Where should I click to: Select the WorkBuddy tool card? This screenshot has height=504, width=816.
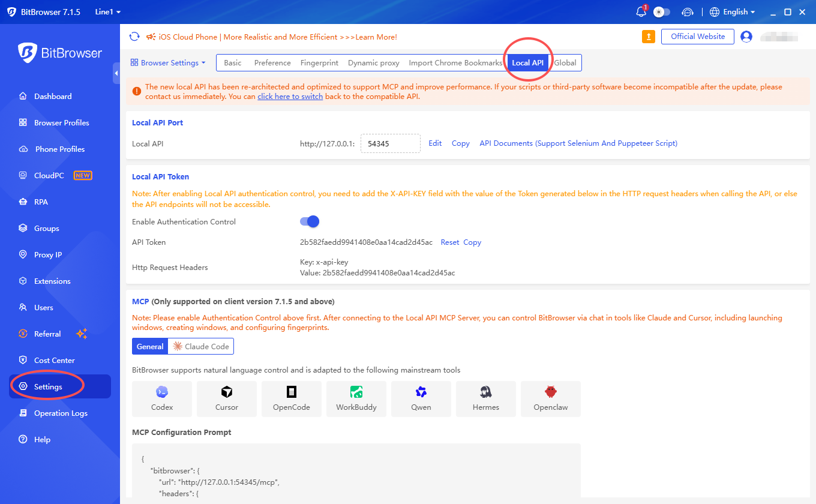[356, 399]
